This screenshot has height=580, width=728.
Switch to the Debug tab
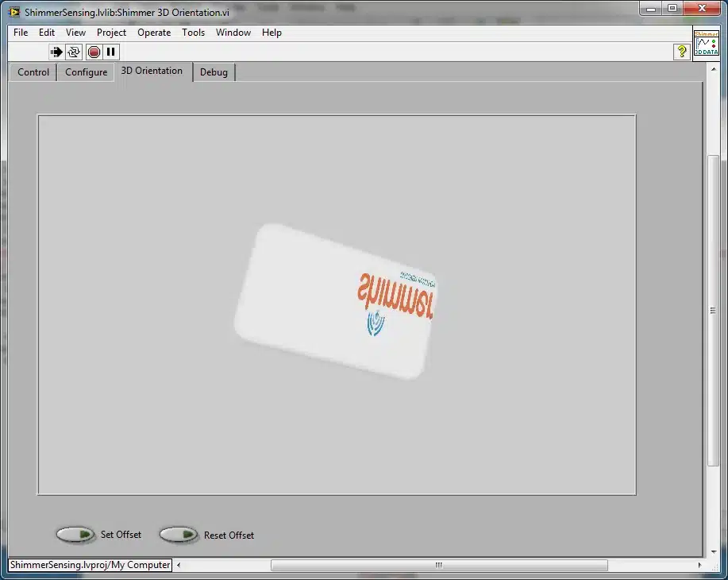214,72
